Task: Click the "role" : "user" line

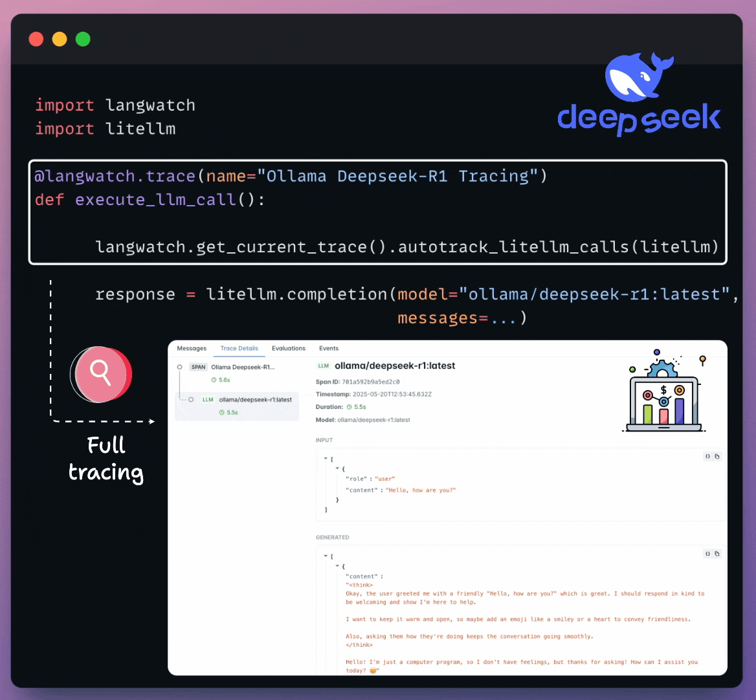Action: point(370,479)
